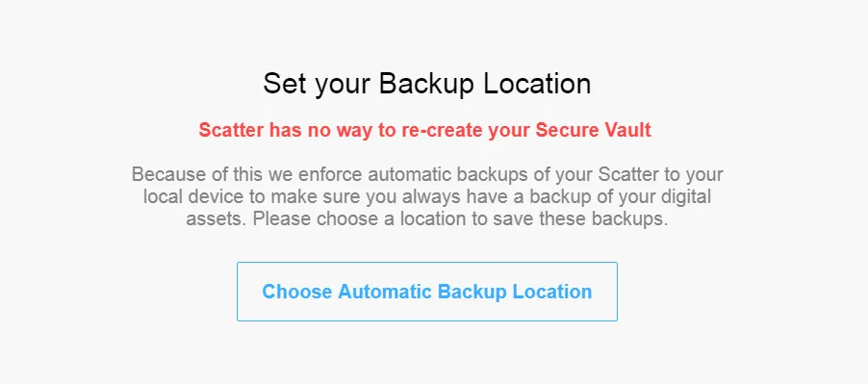The width and height of the screenshot is (868, 384).
Task: Click the line 'assets. Please choose a location'
Action: (427, 218)
